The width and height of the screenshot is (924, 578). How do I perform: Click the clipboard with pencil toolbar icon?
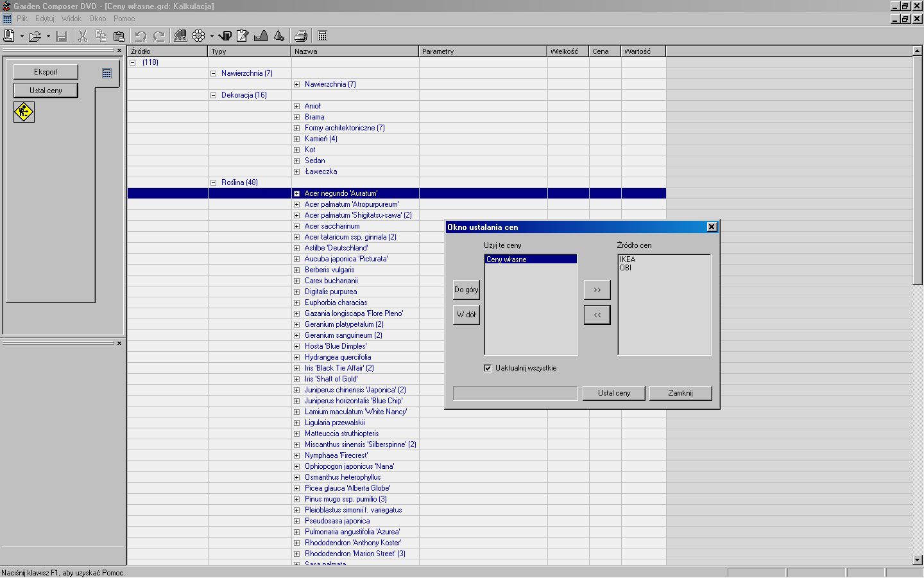[x=243, y=36]
